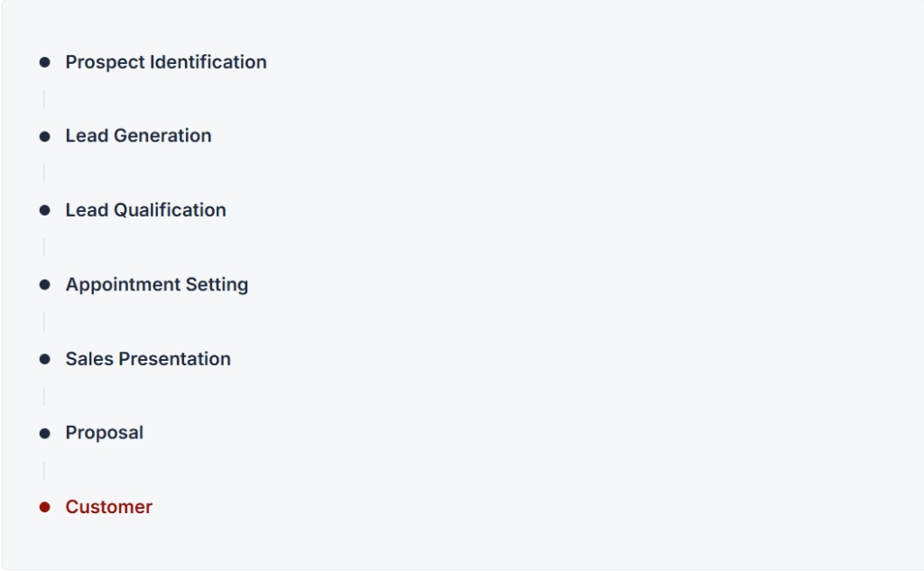The height and width of the screenshot is (571, 924).
Task: Select the Proposal stage label
Action: (x=105, y=433)
